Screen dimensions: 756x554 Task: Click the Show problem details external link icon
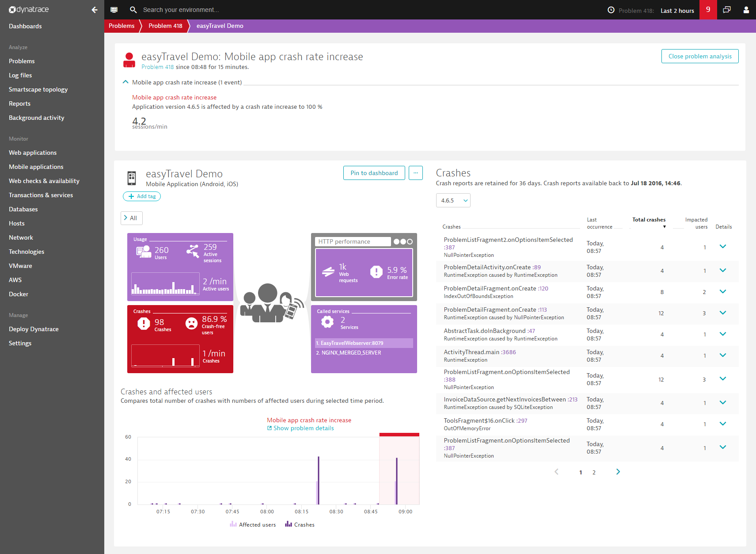coord(270,428)
